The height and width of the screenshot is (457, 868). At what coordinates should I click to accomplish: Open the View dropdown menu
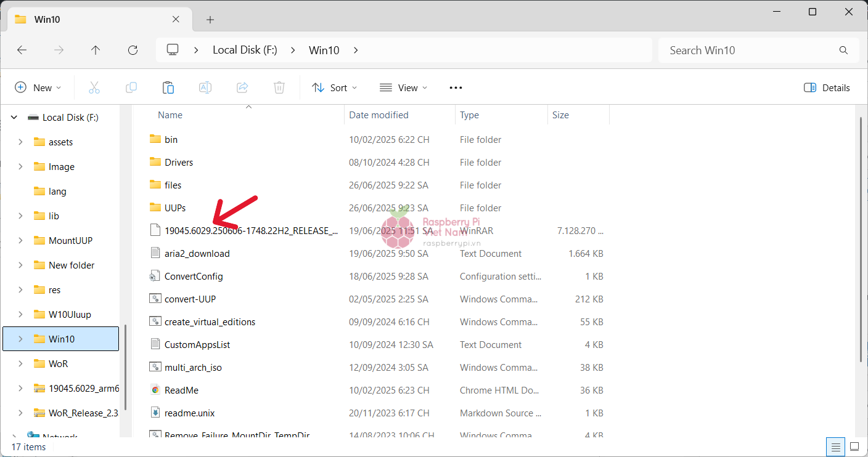click(403, 87)
